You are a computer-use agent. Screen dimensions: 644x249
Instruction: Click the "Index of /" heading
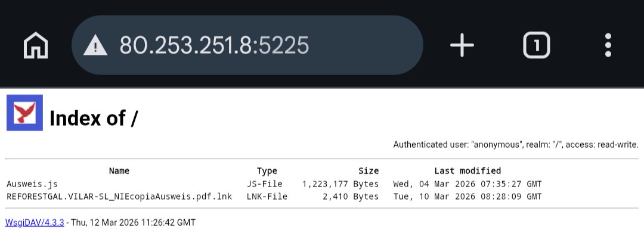[x=94, y=118]
